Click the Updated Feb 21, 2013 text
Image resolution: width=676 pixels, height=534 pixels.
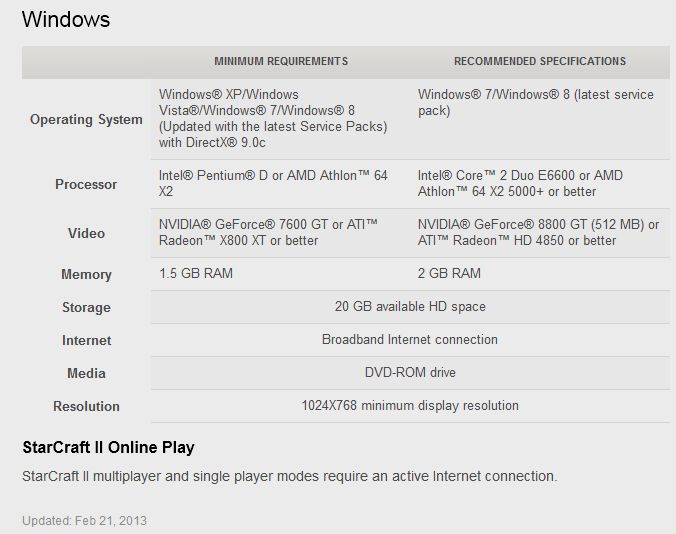click(84, 520)
